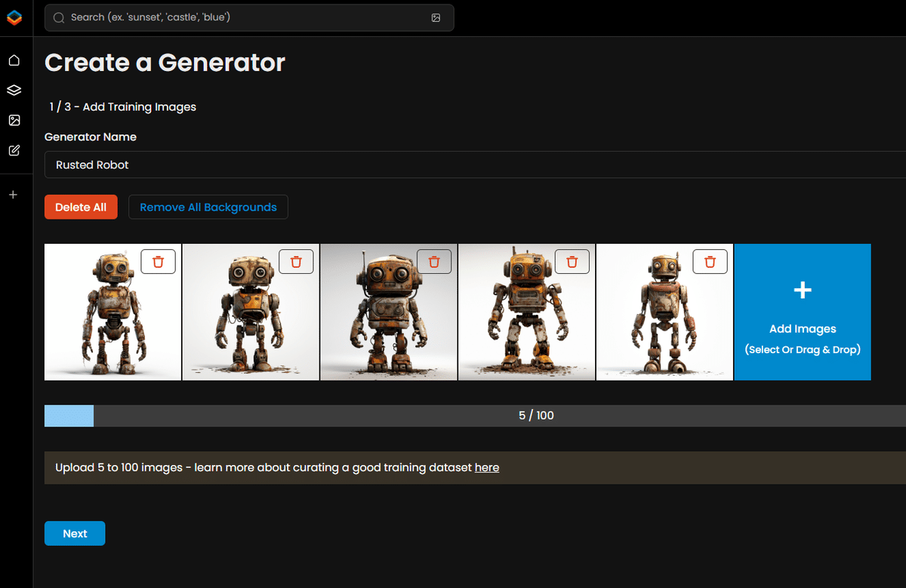Click the image search icon in search bar
906x588 pixels.
(x=436, y=17)
